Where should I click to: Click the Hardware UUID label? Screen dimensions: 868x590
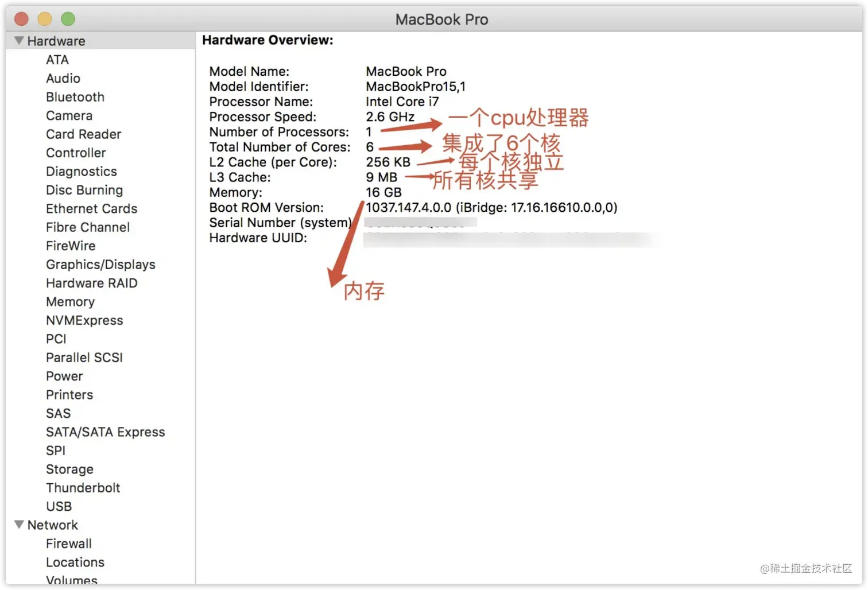pos(258,238)
